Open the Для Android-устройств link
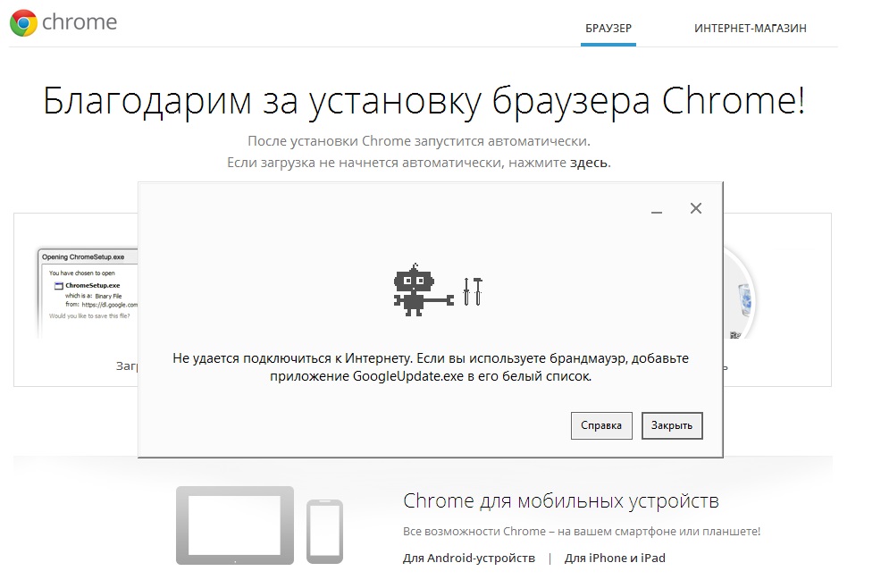The height and width of the screenshot is (588, 881). point(468,559)
